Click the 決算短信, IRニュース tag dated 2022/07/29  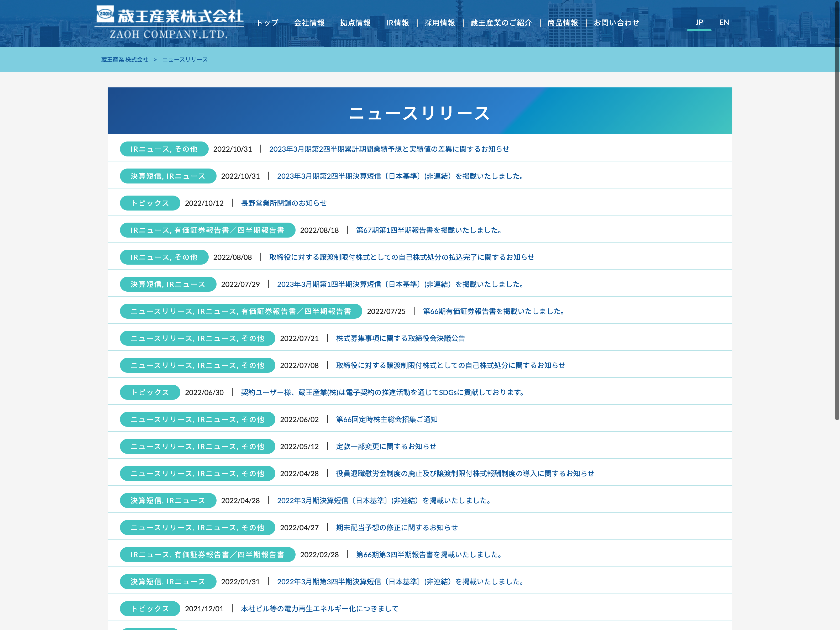coord(168,284)
